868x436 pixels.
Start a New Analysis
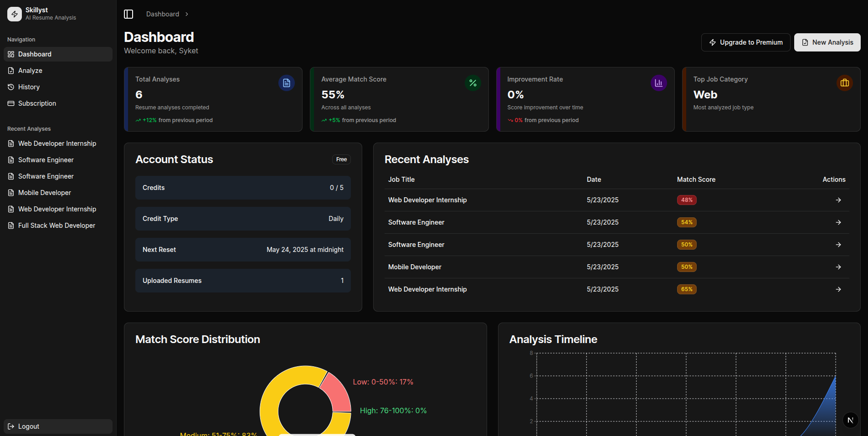[827, 42]
